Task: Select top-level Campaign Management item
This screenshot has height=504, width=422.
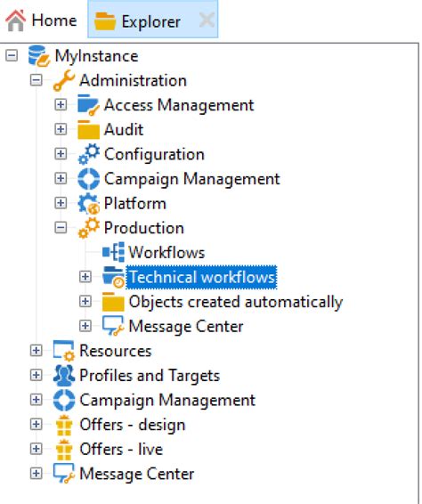Action: [x=167, y=400]
